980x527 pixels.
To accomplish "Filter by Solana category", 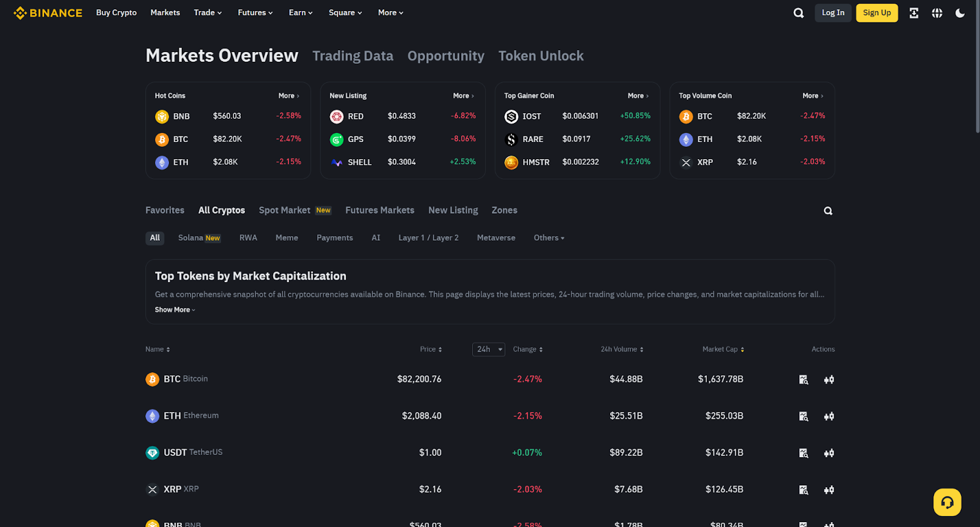I will (x=199, y=237).
